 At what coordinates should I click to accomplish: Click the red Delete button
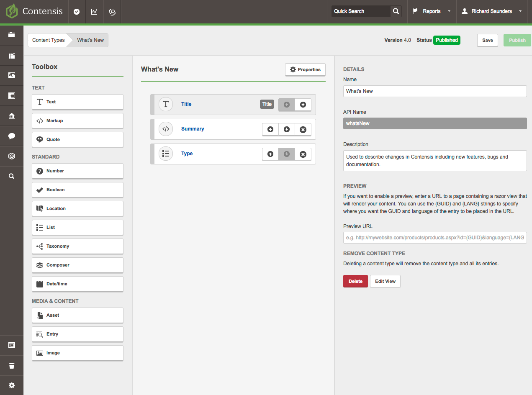355,281
